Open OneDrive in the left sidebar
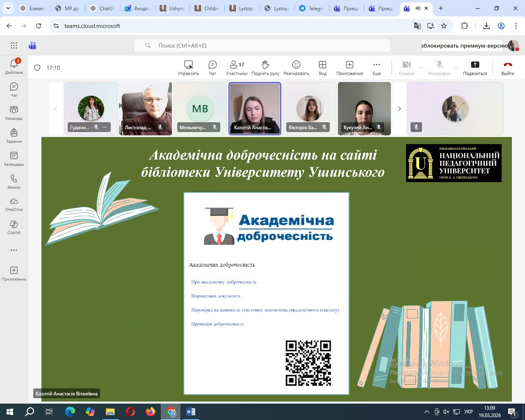 (14, 204)
